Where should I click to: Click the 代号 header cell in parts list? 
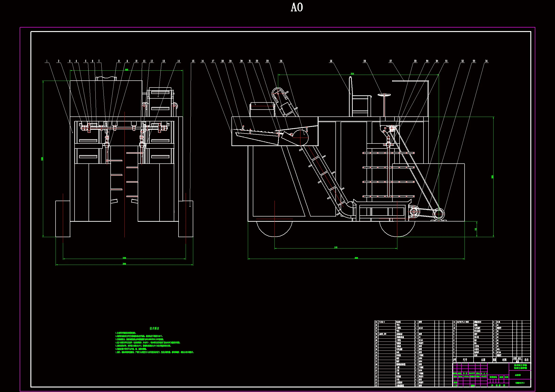[x=465, y=360]
